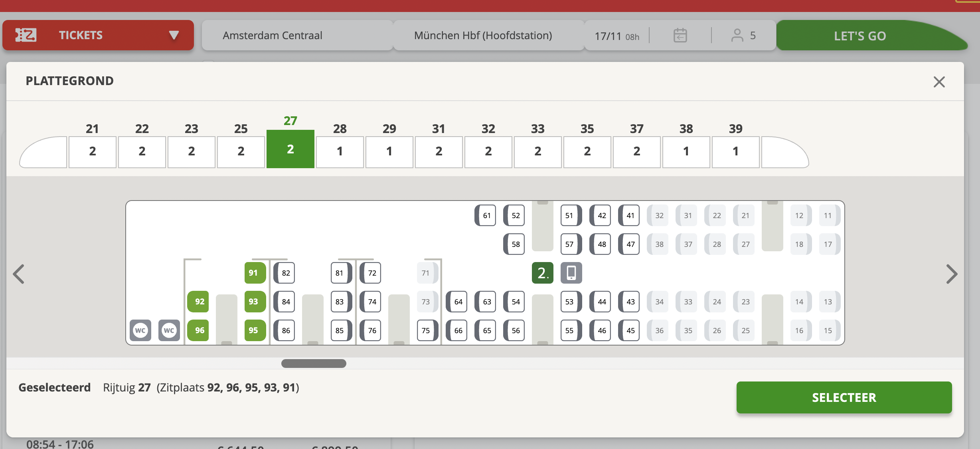The height and width of the screenshot is (449, 980).
Task: Toggle seat 64 selection
Action: [457, 302]
